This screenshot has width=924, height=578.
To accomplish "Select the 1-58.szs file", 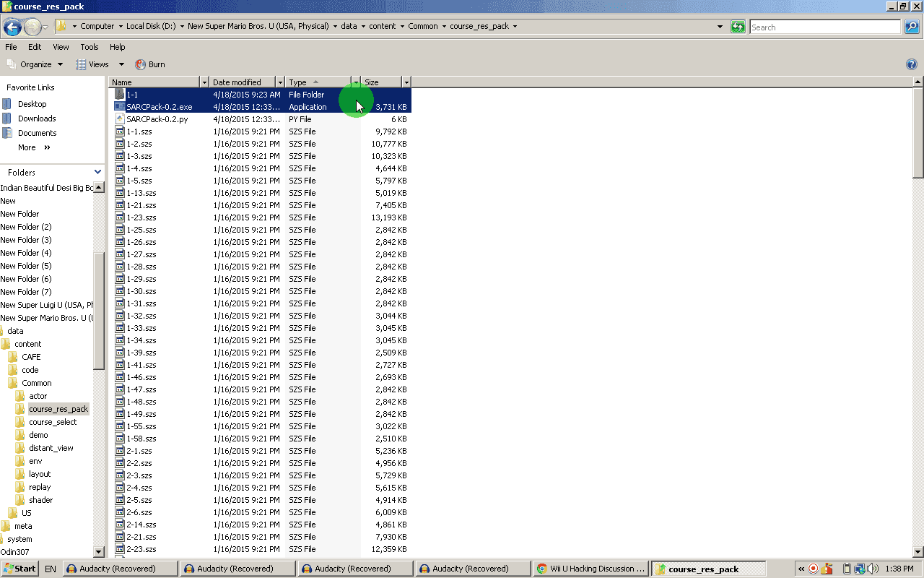I will coord(141,439).
